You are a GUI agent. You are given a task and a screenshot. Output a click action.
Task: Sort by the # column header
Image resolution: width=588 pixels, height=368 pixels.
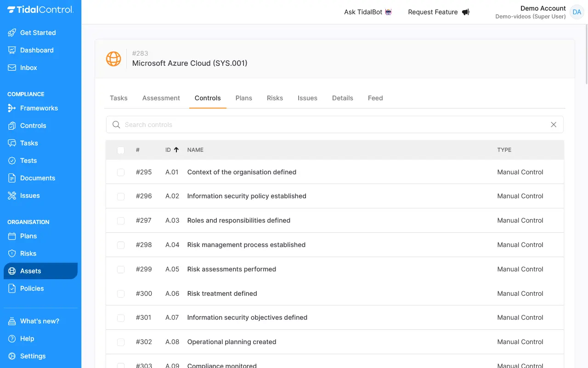[x=138, y=150]
